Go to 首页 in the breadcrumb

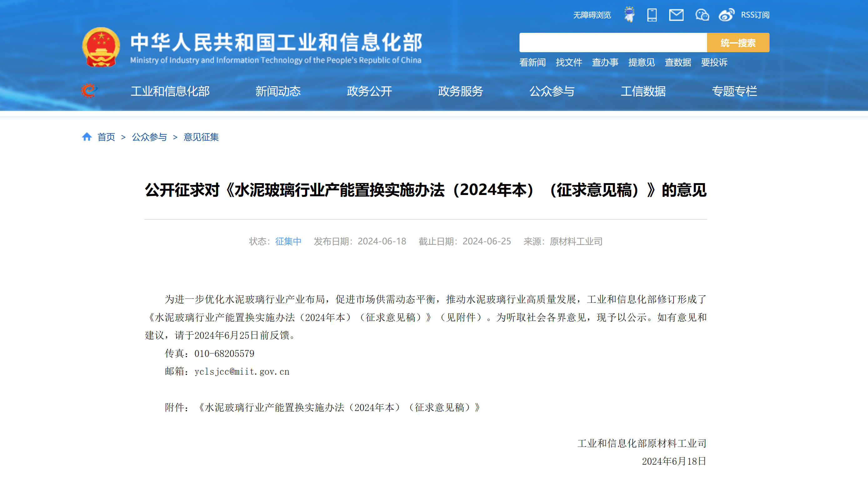tap(106, 137)
